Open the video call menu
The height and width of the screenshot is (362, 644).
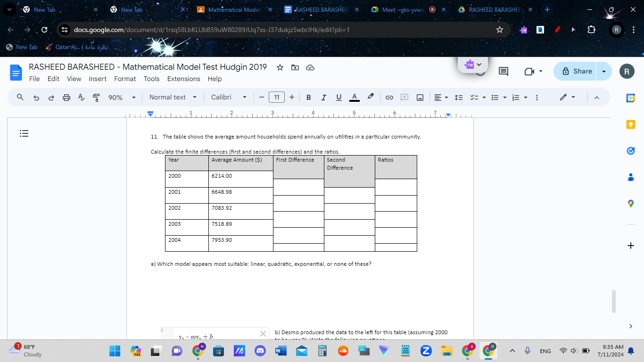coord(534,71)
